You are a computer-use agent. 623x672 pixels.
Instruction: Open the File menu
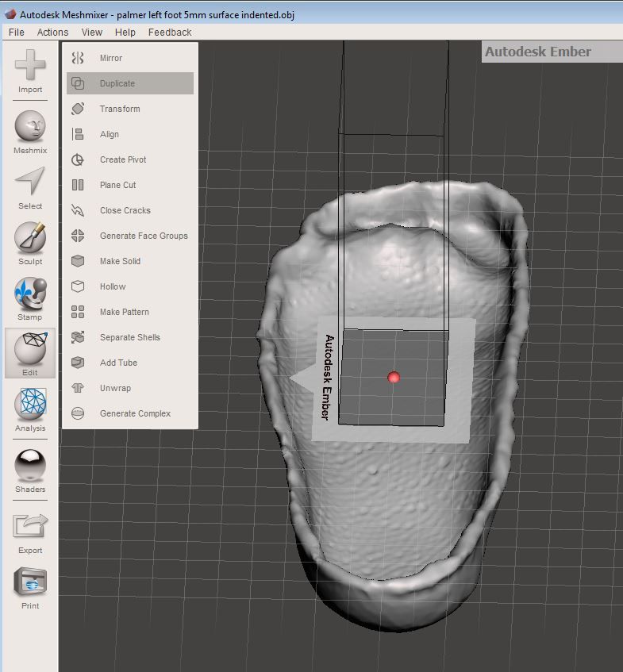tap(17, 33)
